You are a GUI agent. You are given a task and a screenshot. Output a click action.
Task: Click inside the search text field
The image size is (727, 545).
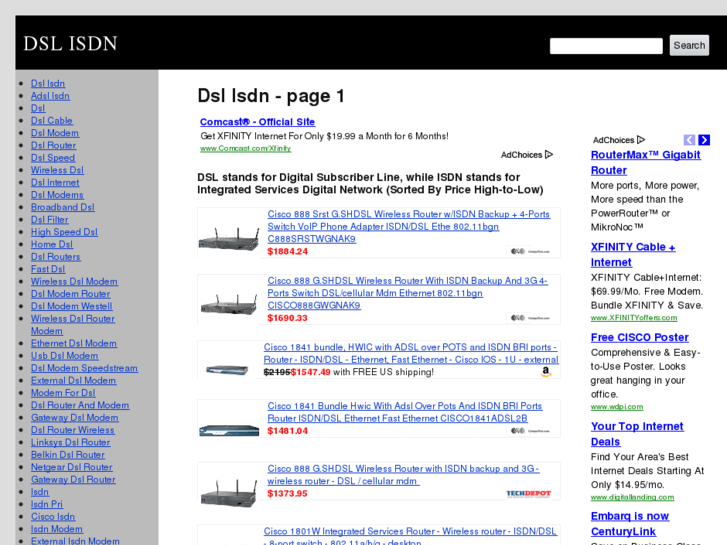pos(606,46)
